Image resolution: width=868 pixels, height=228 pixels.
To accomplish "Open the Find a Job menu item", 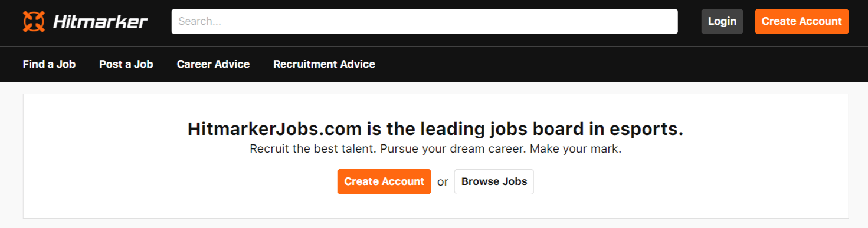I will (x=49, y=64).
